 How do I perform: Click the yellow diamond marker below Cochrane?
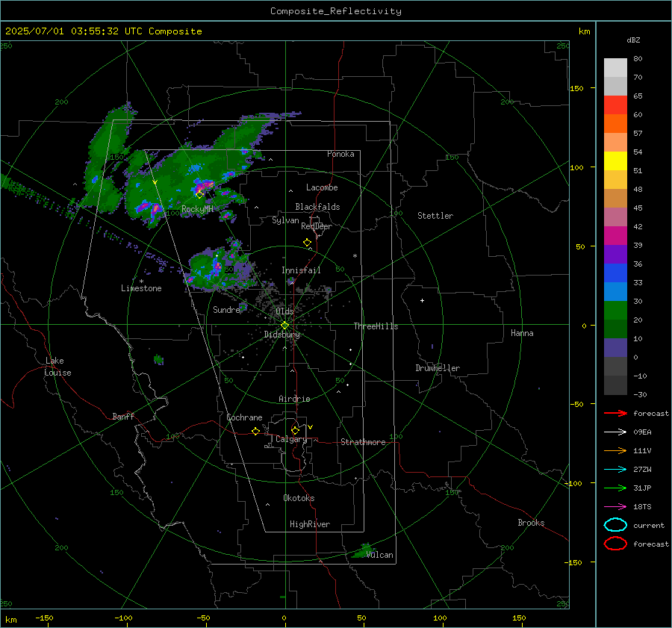click(x=255, y=431)
